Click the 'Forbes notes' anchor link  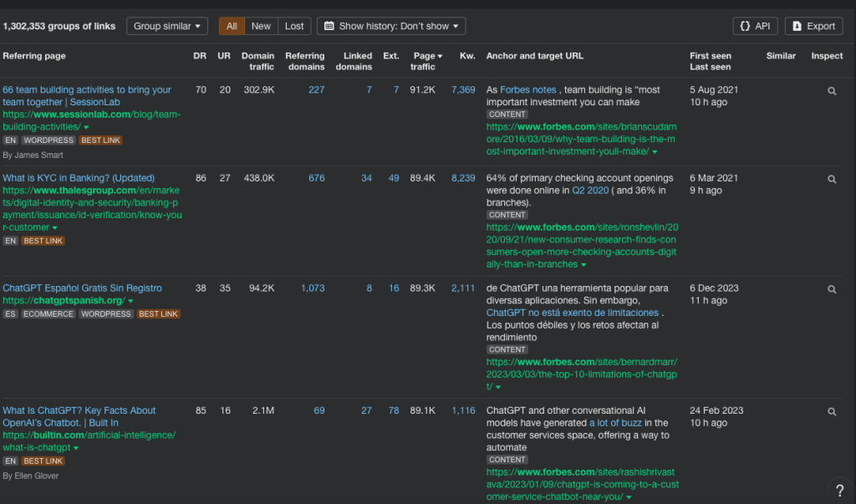528,90
